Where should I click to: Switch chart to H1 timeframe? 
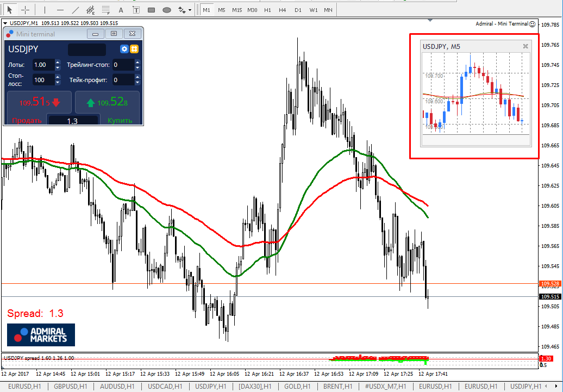coord(267,10)
